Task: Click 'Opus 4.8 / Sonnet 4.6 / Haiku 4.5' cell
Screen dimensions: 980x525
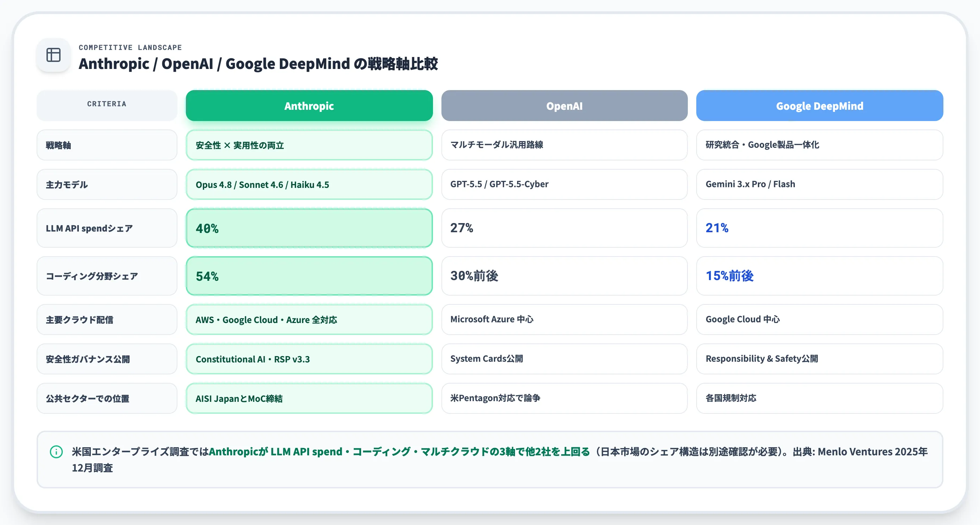Action: [x=309, y=184]
